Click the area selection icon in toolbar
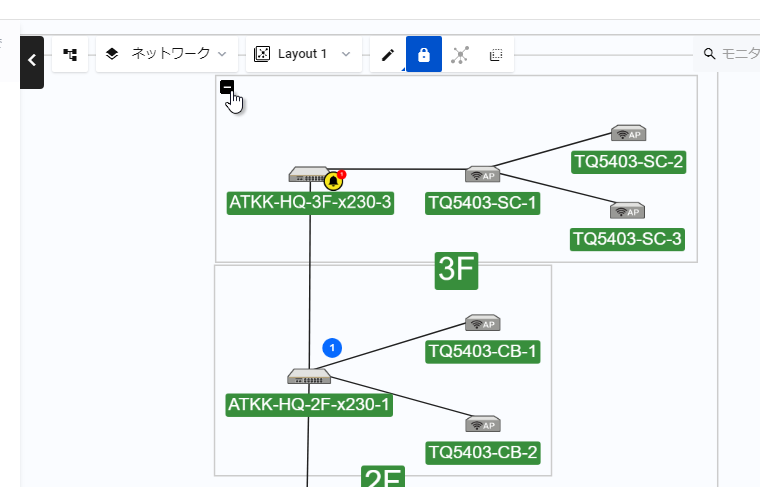 click(496, 54)
